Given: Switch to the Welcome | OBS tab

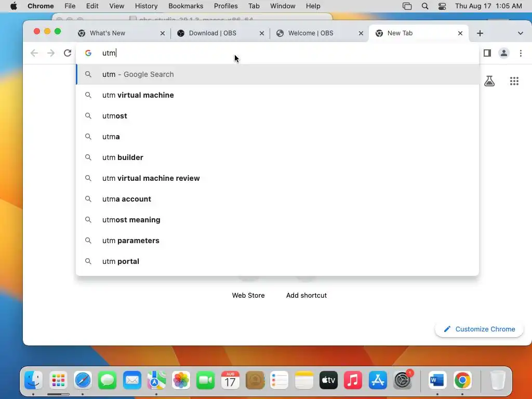Looking at the screenshot, I should (320, 33).
